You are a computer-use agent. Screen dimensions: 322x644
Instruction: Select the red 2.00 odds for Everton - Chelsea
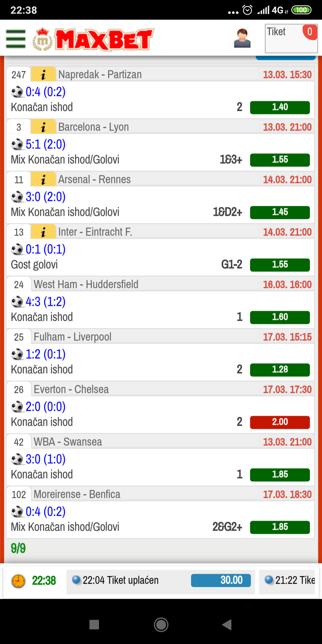click(x=280, y=422)
